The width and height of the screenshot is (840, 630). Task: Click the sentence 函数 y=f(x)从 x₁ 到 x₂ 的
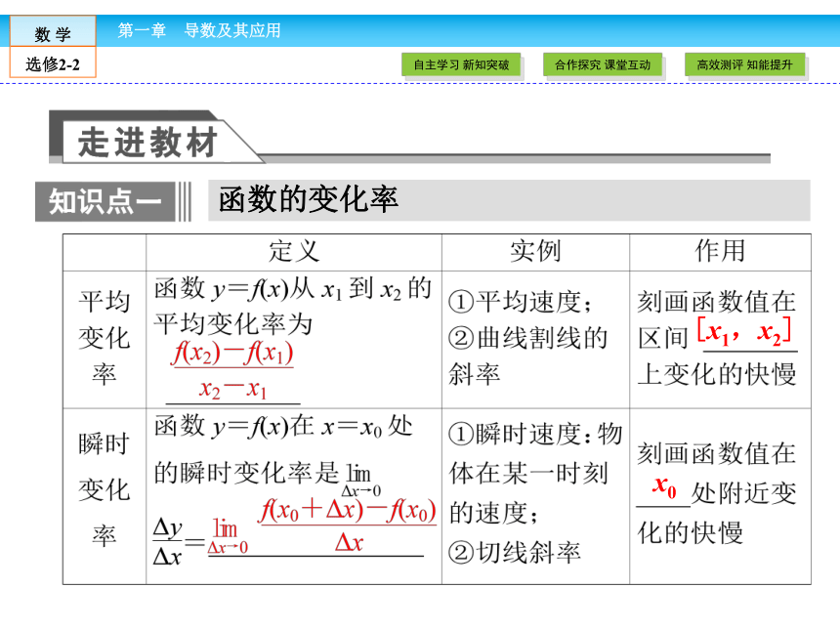tap(293, 289)
